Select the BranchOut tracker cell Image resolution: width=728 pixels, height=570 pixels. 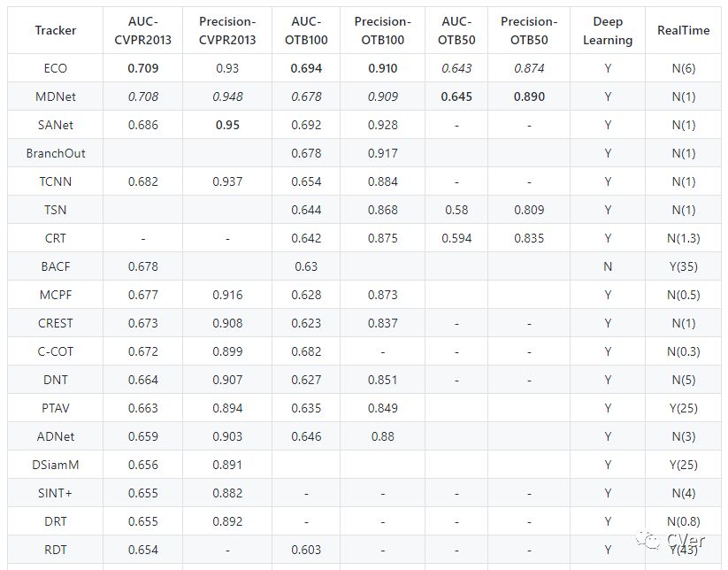55,153
